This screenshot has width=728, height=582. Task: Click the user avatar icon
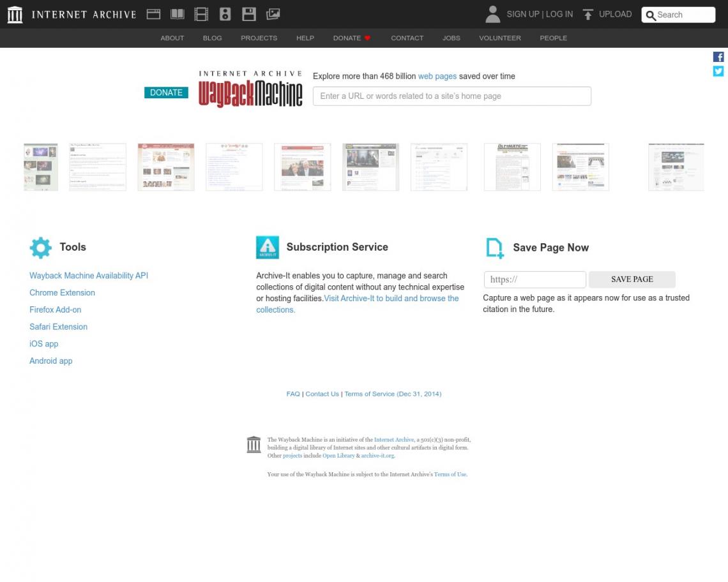[x=492, y=15]
